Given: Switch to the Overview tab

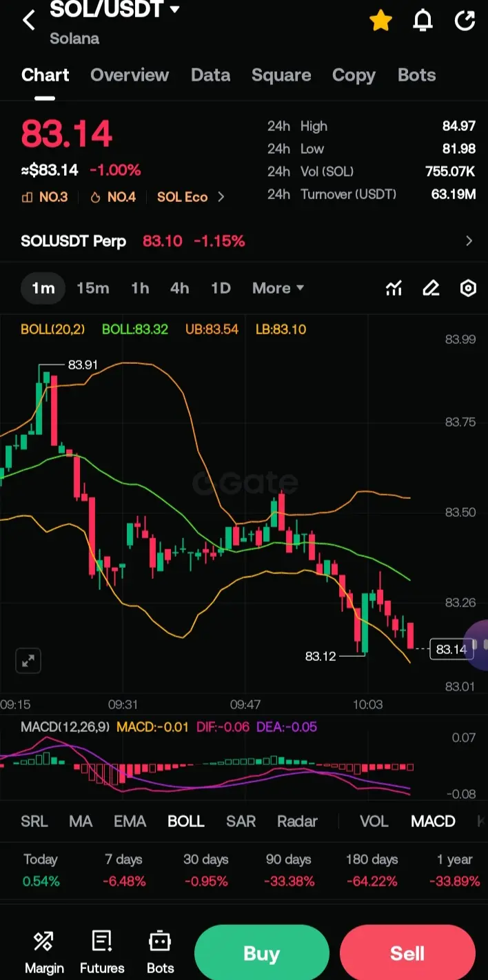Looking at the screenshot, I should pos(130,75).
